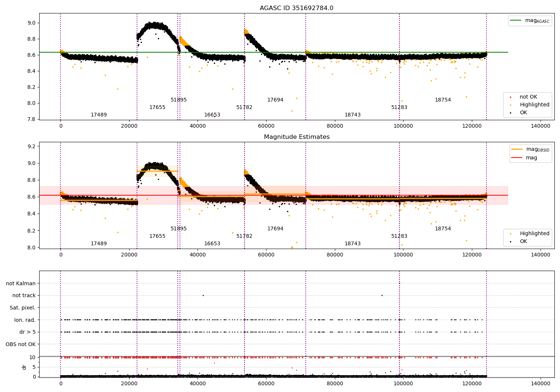Click the 'dr > 5' flag axis label
The width and height of the screenshot is (560, 392).
coord(28,332)
